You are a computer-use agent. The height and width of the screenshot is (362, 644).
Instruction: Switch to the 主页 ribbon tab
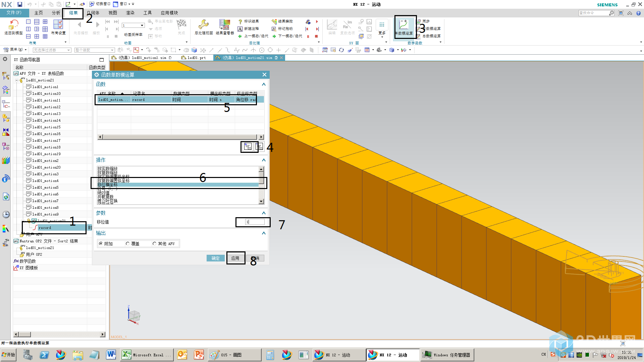point(39,13)
